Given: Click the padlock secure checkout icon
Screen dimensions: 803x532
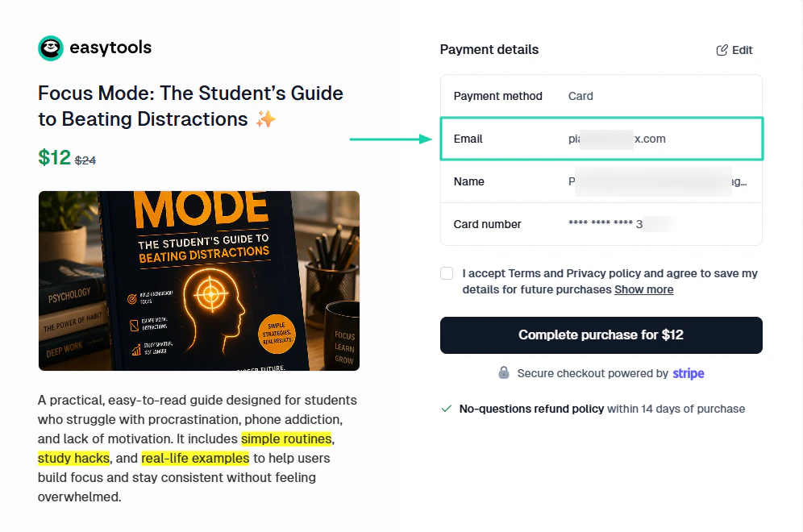Looking at the screenshot, I should pos(504,372).
